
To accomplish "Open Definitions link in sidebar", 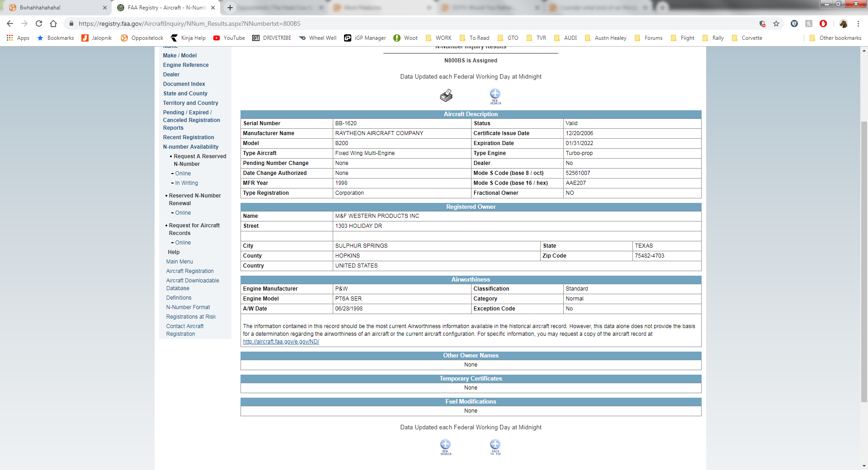I will [179, 298].
